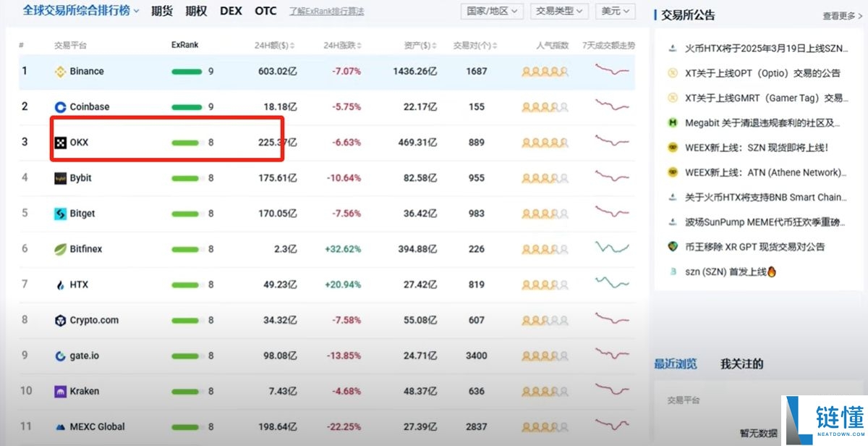Click the WEEX icon beside SZN announcement
868x446 pixels.
[672, 148]
